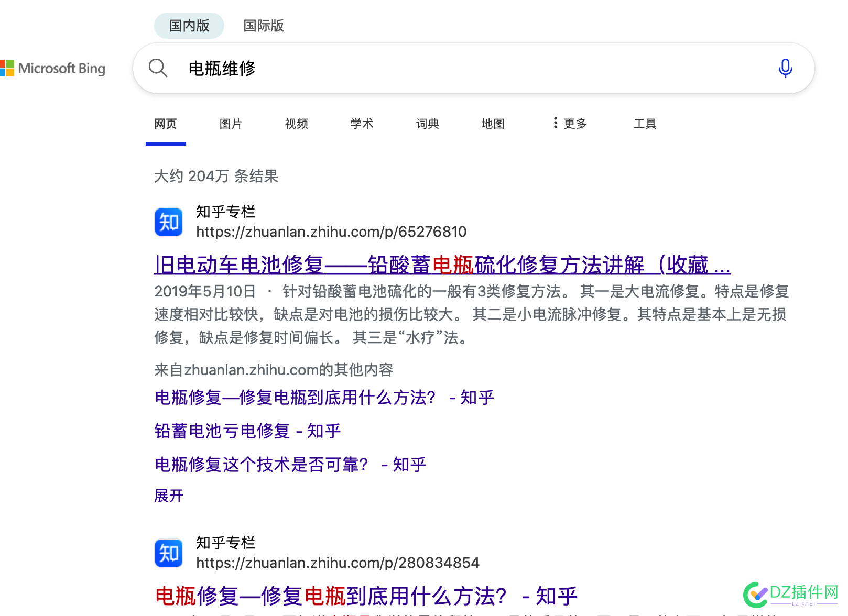This screenshot has width=848, height=616.
Task: Click 来自zhuanlan.zhihu.com的其他内容 label
Action: pyautogui.click(x=274, y=370)
